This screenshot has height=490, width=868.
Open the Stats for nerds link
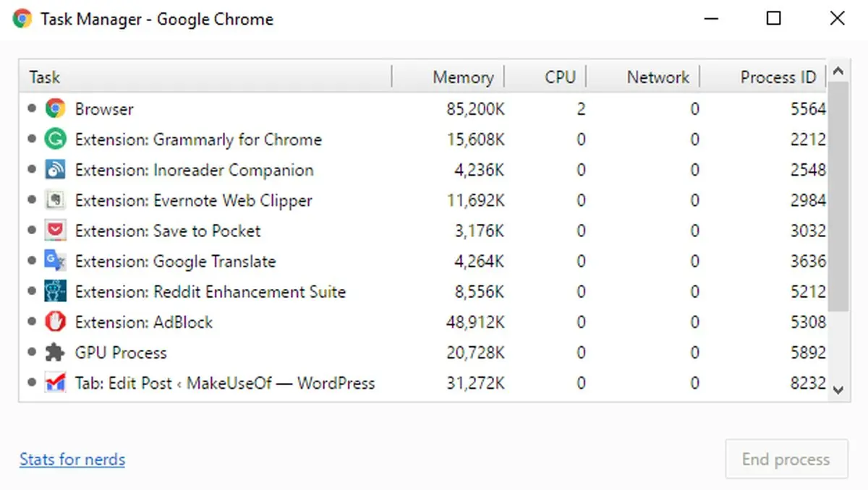click(72, 460)
